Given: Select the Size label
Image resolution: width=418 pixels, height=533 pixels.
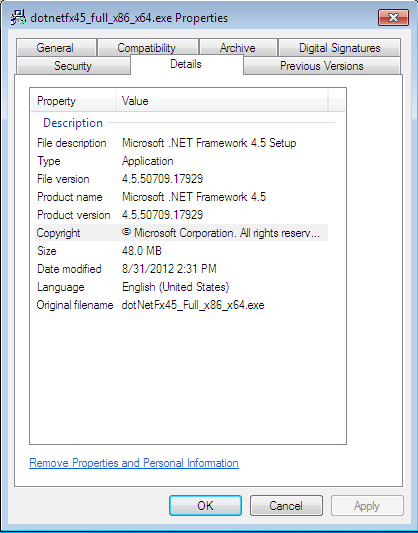Looking at the screenshot, I should coord(47,251).
